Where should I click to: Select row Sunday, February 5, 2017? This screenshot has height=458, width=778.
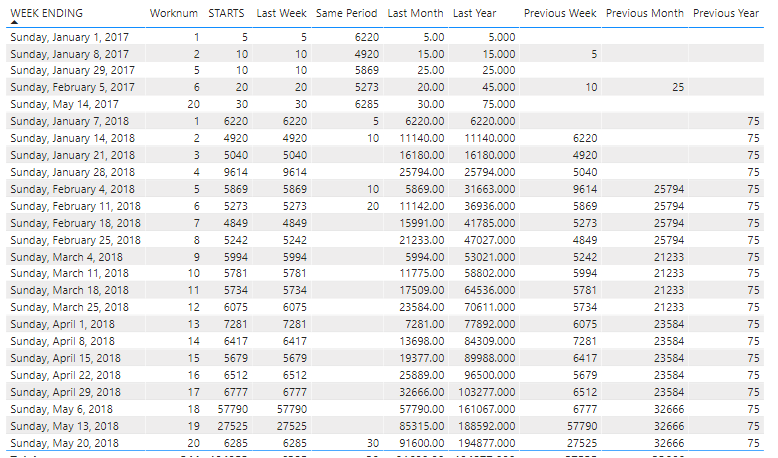pyautogui.click(x=385, y=87)
